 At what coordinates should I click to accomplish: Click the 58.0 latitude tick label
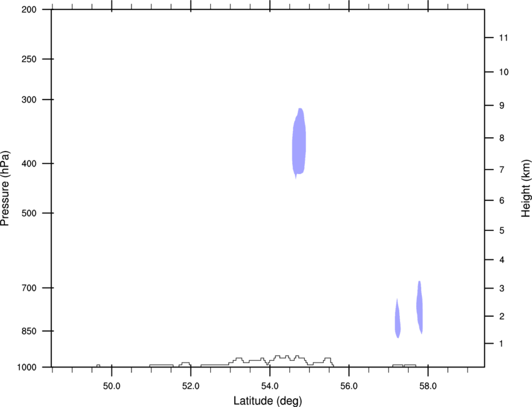[x=428, y=386]
